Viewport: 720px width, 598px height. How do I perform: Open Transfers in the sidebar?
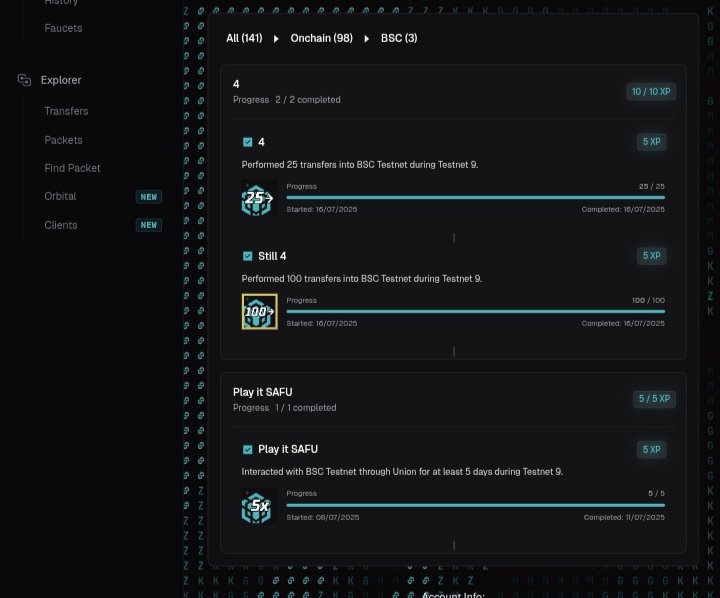(x=66, y=111)
